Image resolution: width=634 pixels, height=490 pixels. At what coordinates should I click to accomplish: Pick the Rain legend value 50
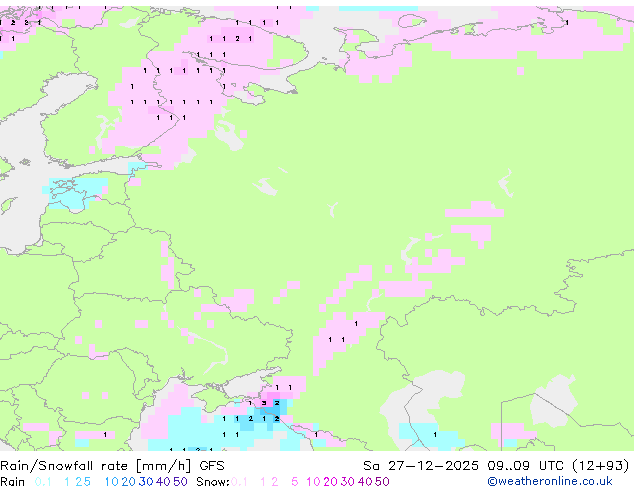pyautogui.click(x=180, y=482)
